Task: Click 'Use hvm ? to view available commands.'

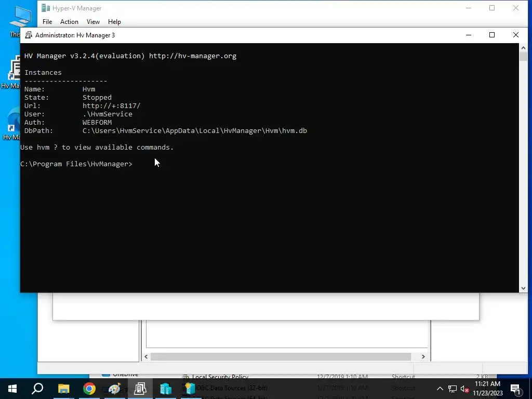Action: 97,147
